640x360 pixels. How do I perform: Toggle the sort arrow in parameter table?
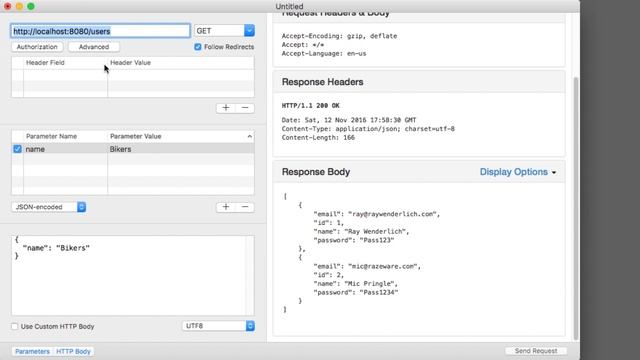(249, 136)
